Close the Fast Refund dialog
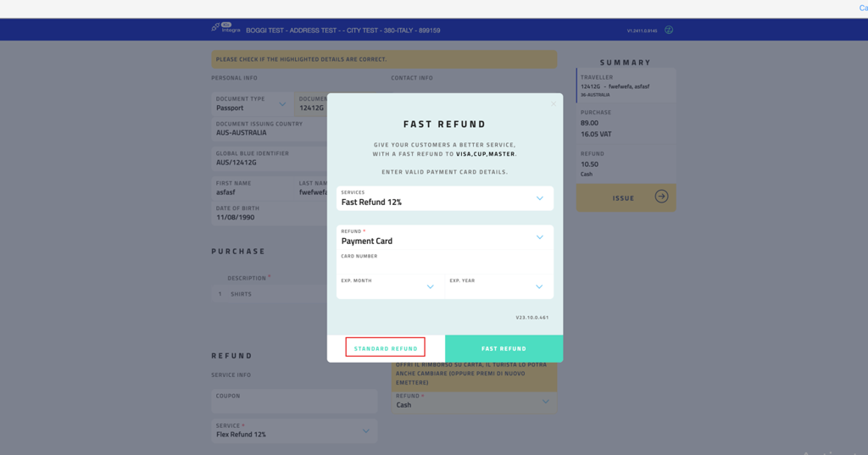 [x=553, y=103]
